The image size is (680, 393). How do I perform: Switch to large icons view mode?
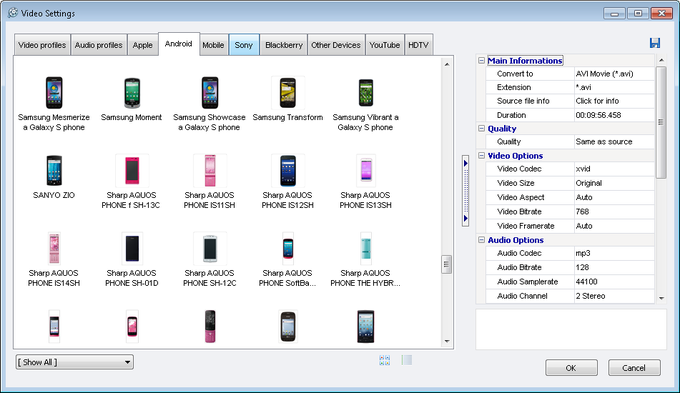pos(384,360)
